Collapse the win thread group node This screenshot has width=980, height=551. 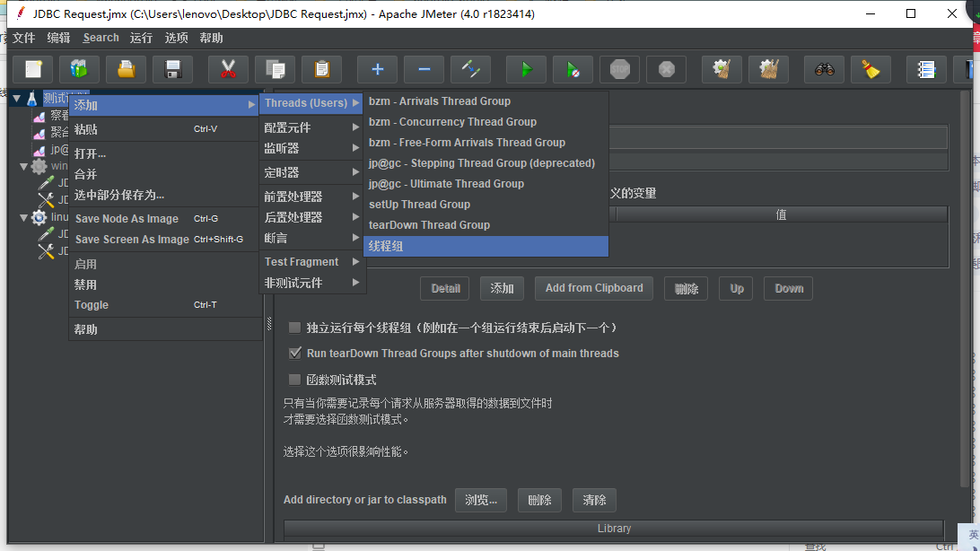(x=23, y=166)
